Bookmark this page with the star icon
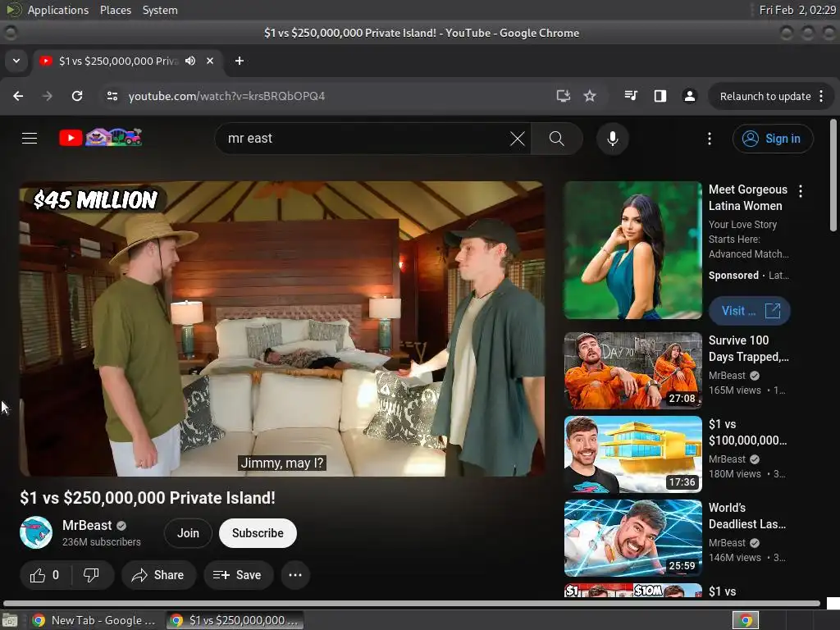Viewport: 840px width, 630px height. coord(589,96)
